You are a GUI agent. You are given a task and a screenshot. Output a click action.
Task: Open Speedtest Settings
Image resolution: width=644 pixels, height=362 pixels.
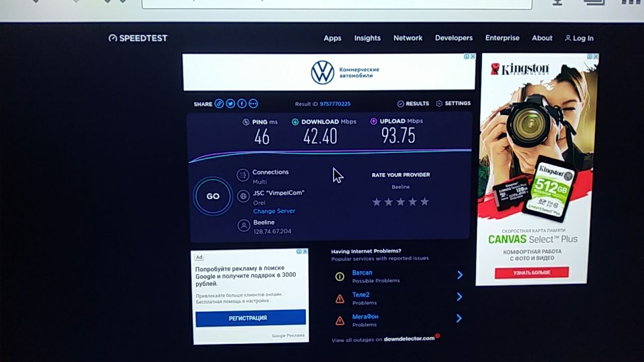(453, 104)
